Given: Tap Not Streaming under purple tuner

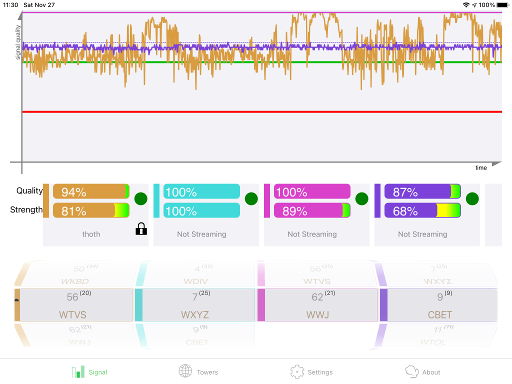Looking at the screenshot, I should (x=423, y=234).
